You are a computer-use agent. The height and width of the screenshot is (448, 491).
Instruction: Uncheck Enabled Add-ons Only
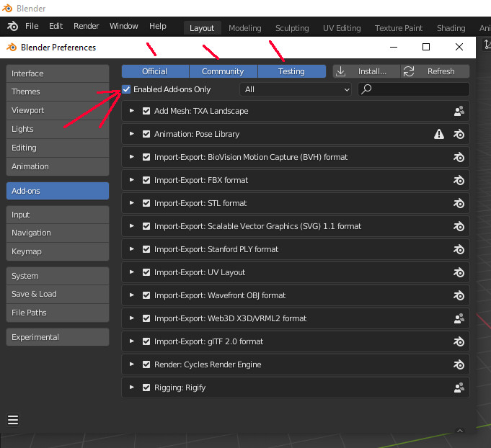click(126, 89)
